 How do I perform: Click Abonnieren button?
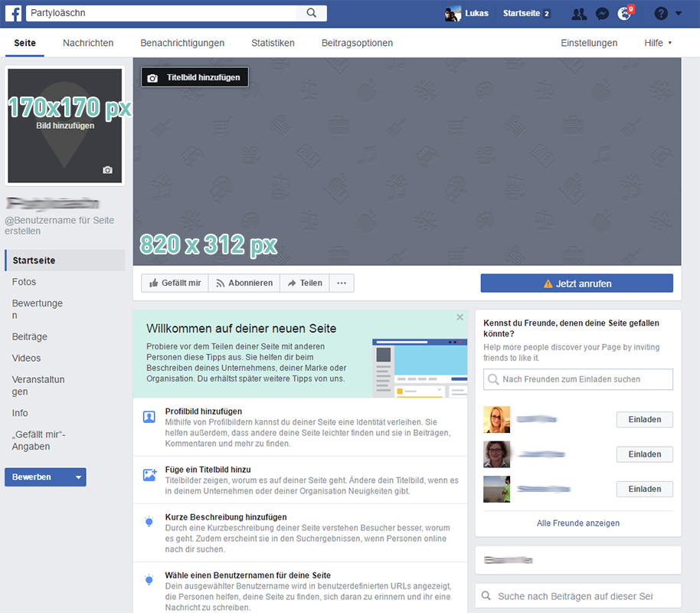(x=244, y=284)
